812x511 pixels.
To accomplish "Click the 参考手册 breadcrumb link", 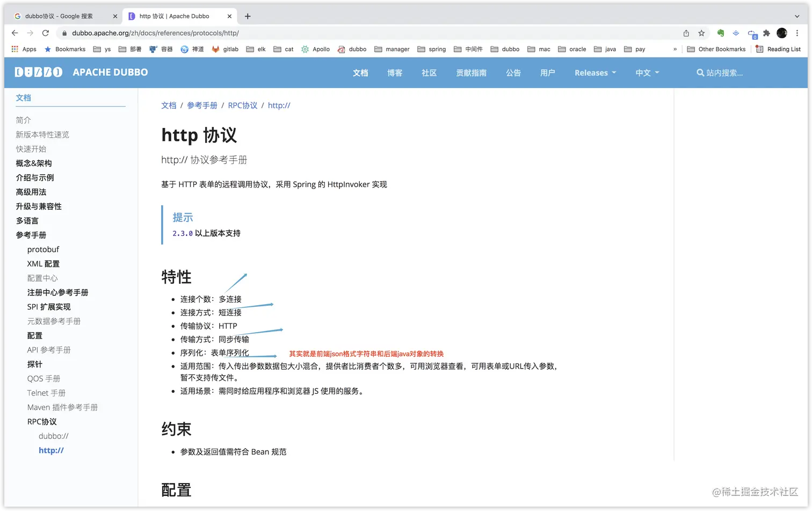I will (x=202, y=105).
